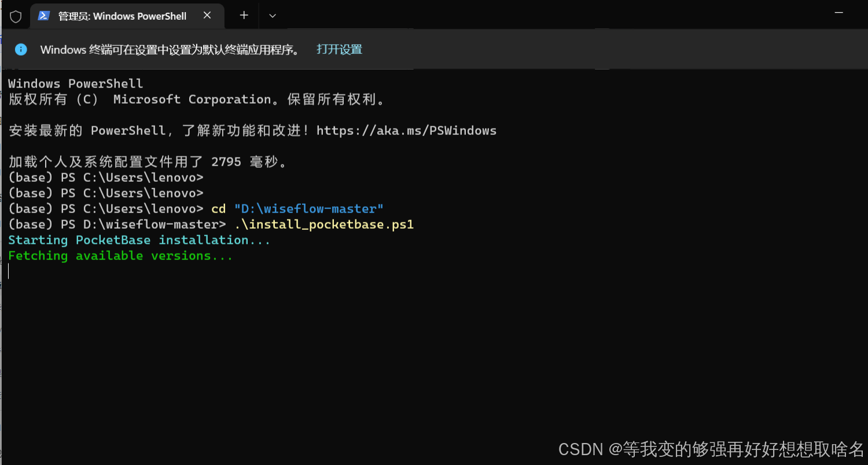This screenshot has width=868, height=465.
Task: Click the PowerShell icon on the active tab
Action: click(44, 16)
